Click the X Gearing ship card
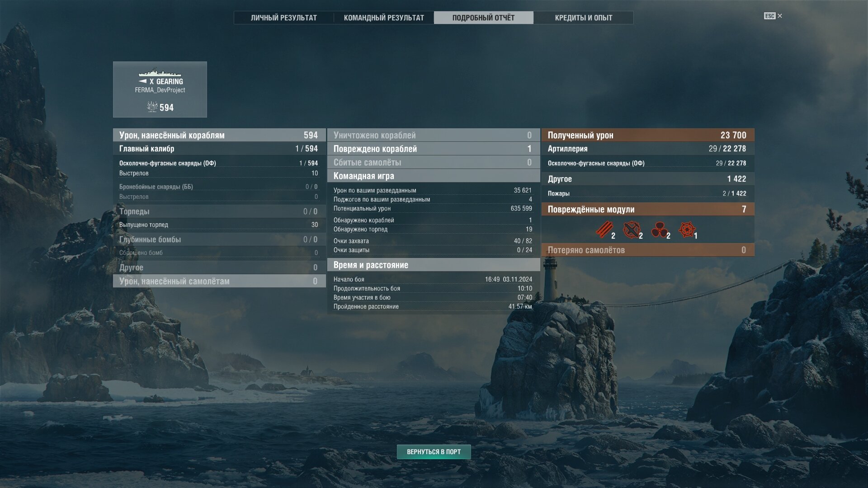Screen dimensions: 868x488 point(160,89)
